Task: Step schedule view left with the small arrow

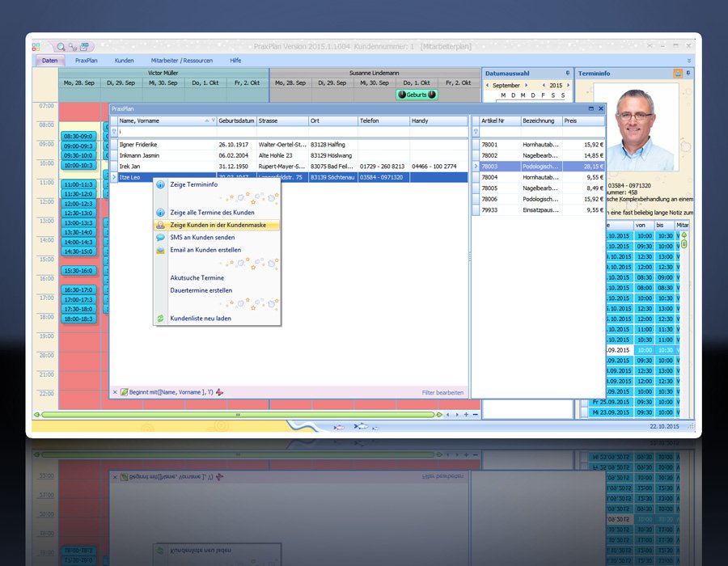Action: 448,414
